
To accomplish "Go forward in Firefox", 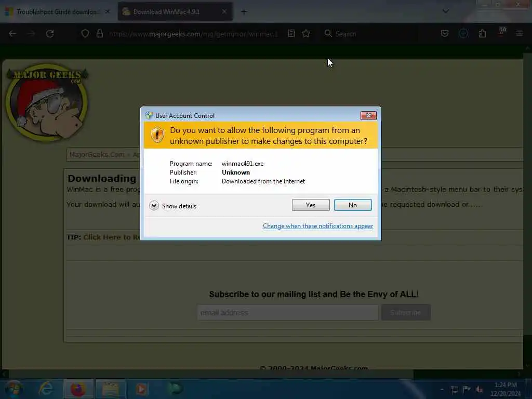I will pyautogui.click(x=31, y=34).
